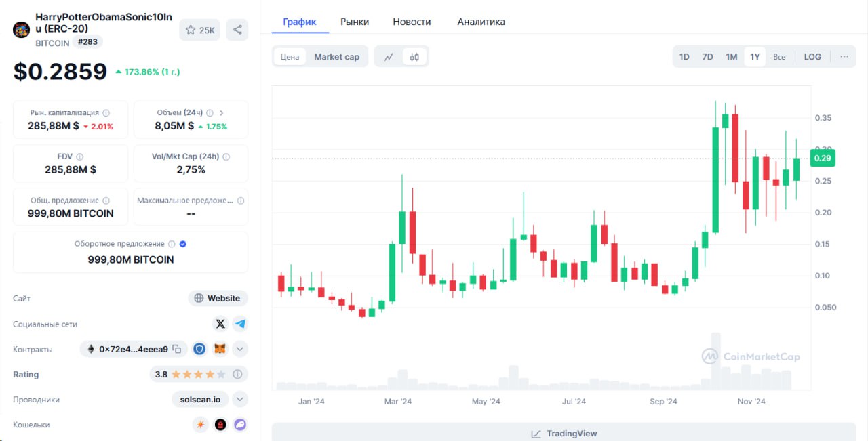The width and height of the screenshot is (868, 441).
Task: Switch to the Рынки tab
Action: point(355,22)
